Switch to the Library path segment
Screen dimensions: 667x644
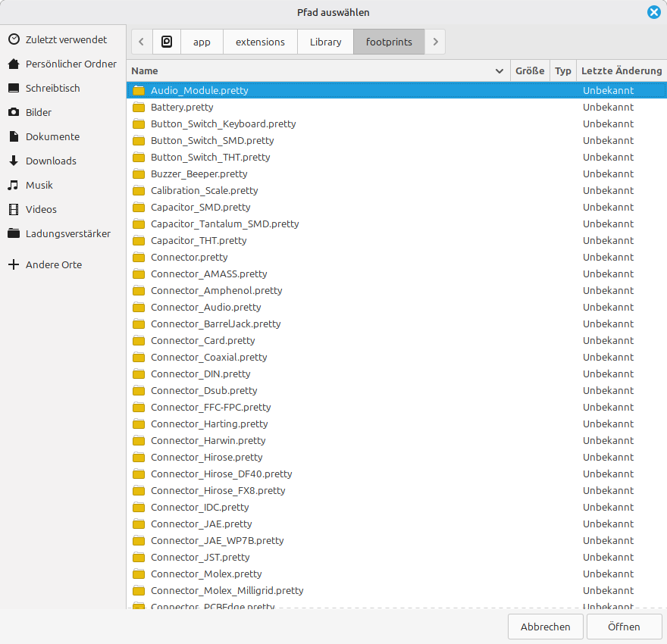click(x=325, y=42)
